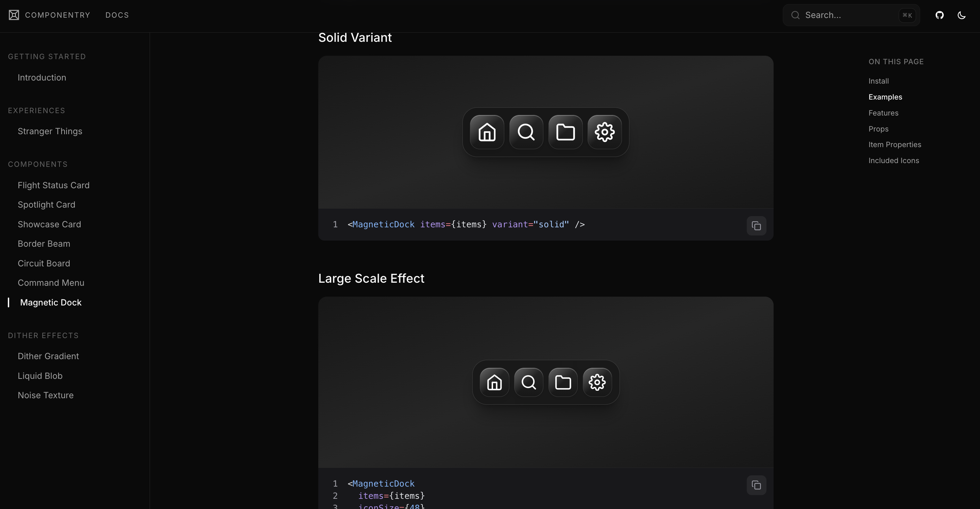Viewport: 980px width, 509px height.
Task: Click the home icon in the Solid Variant dock
Action: click(x=487, y=132)
